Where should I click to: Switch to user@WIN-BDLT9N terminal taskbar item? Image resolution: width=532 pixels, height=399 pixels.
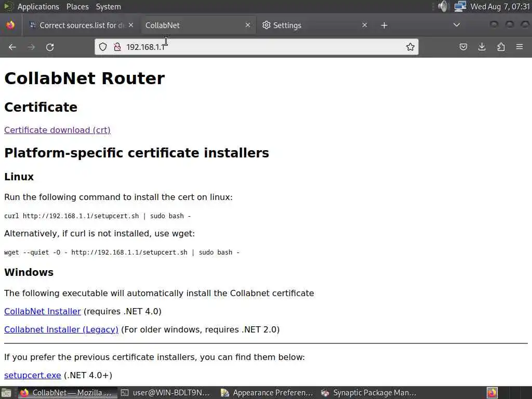(x=166, y=393)
